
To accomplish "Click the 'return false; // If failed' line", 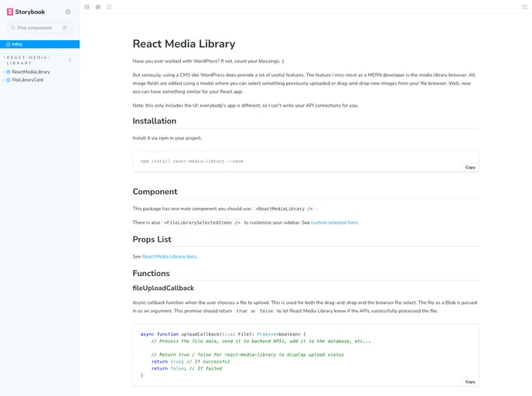I will pyautogui.click(x=186, y=368).
